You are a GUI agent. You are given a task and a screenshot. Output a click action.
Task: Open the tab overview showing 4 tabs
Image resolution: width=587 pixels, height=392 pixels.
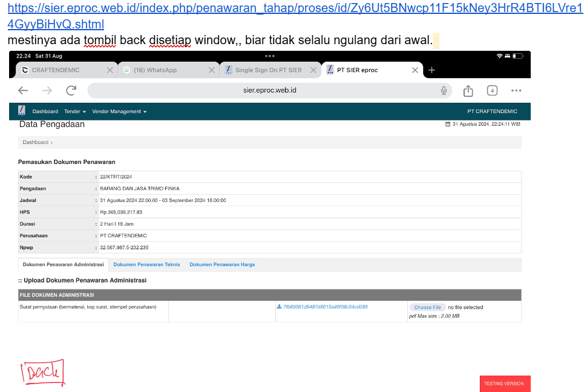(x=492, y=90)
